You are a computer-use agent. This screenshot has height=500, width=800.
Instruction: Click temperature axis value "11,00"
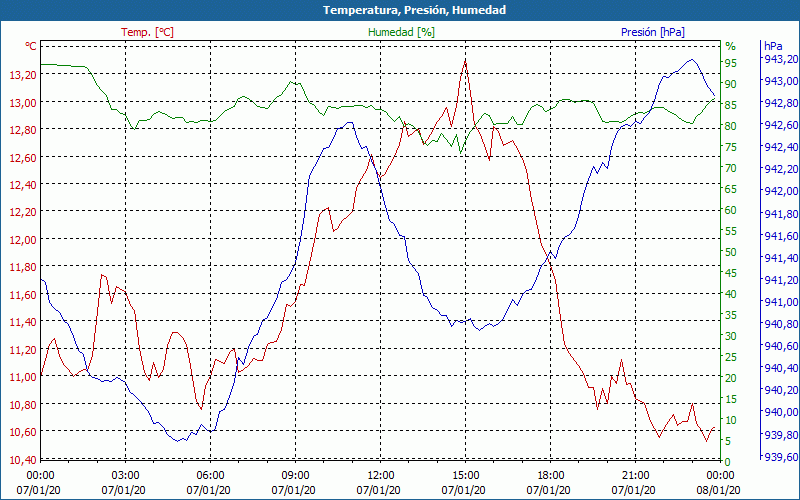[23, 378]
